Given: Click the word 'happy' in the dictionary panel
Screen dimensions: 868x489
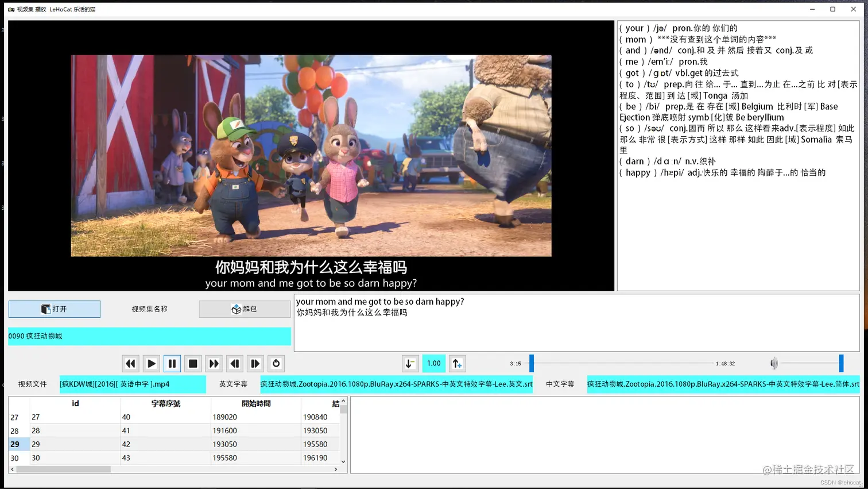Looking at the screenshot, I should coord(638,172).
